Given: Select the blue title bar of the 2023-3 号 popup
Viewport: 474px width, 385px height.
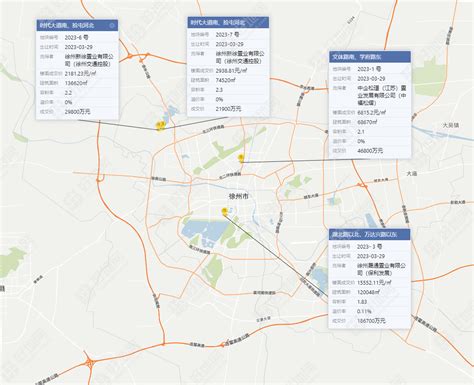Looking at the screenshot, I should (x=369, y=234).
